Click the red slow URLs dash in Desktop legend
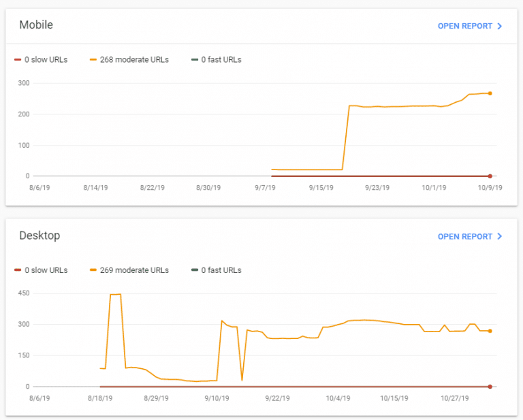This screenshot has width=523, height=420. pyautogui.click(x=18, y=270)
